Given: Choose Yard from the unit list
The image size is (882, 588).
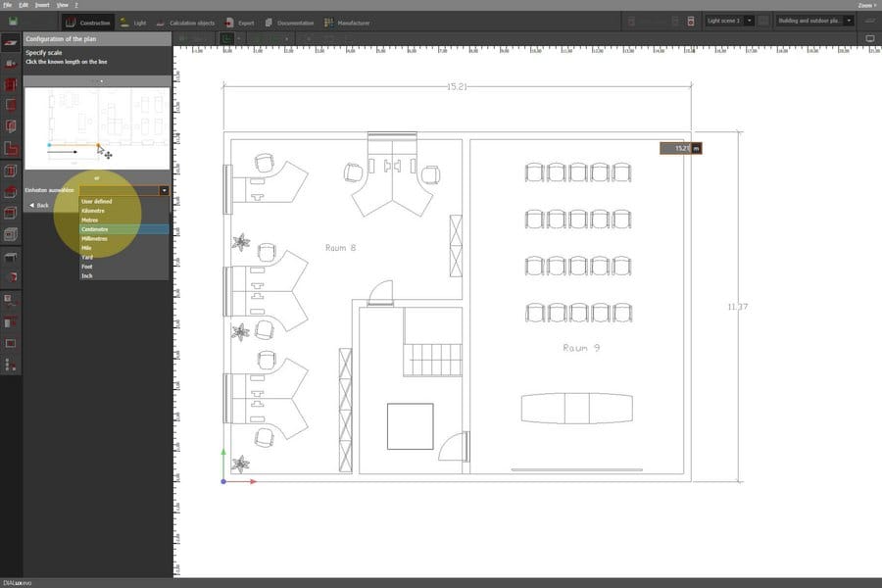Looking at the screenshot, I should [x=124, y=257].
